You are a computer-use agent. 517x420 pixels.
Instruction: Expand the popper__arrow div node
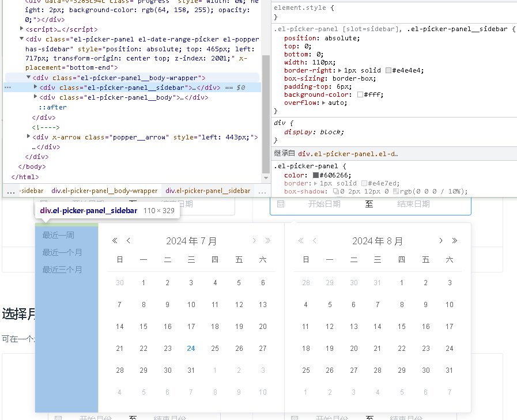[x=28, y=136]
